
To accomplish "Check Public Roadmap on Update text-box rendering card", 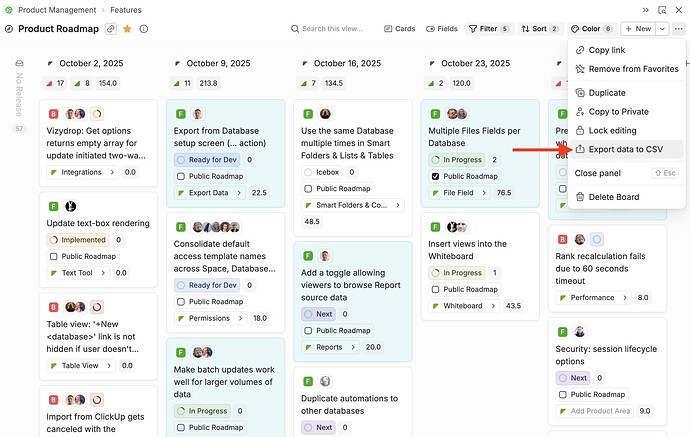I will point(53,257).
